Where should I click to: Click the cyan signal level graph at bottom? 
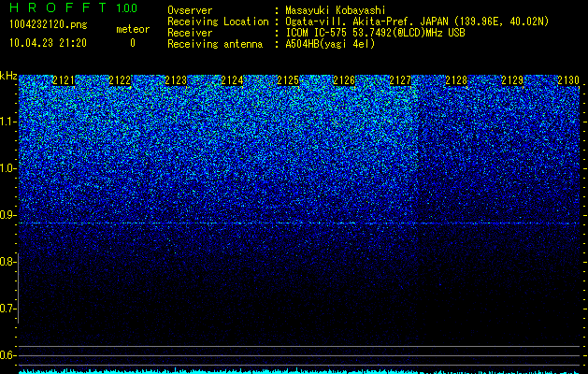(299, 371)
